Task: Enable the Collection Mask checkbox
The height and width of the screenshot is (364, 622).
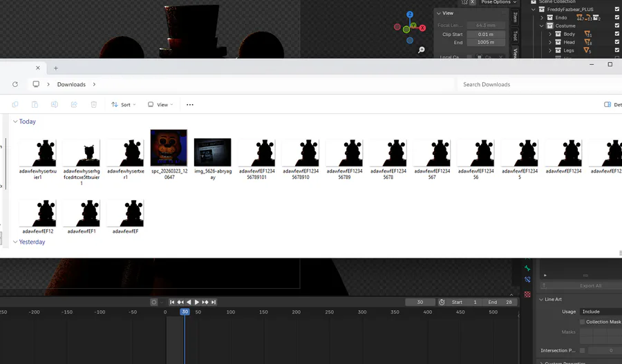Action: [583, 322]
